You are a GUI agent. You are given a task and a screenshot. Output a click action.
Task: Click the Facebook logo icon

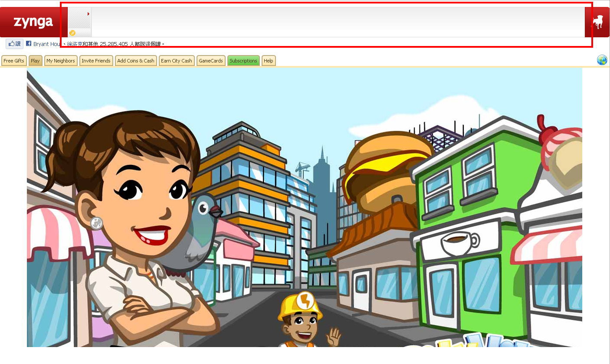[x=29, y=43]
